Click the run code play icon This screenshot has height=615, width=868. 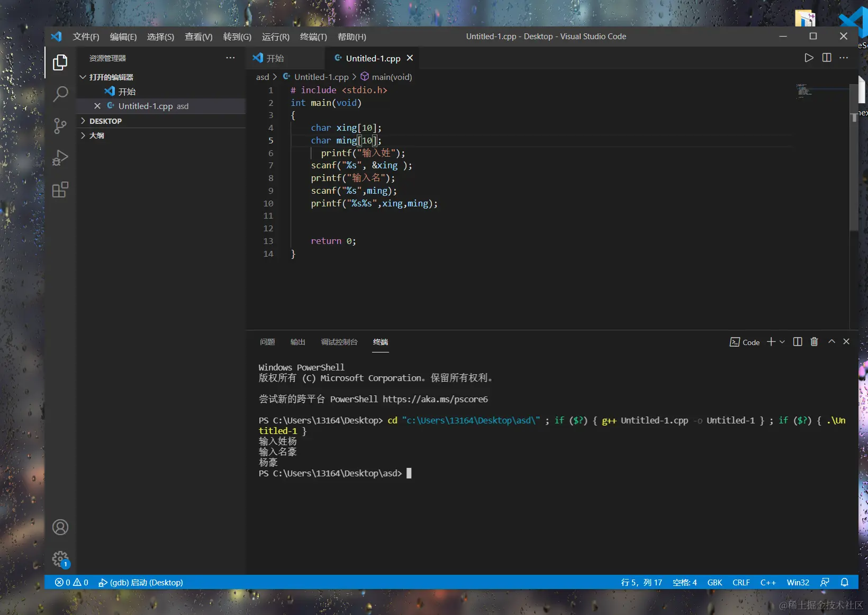pyautogui.click(x=809, y=58)
